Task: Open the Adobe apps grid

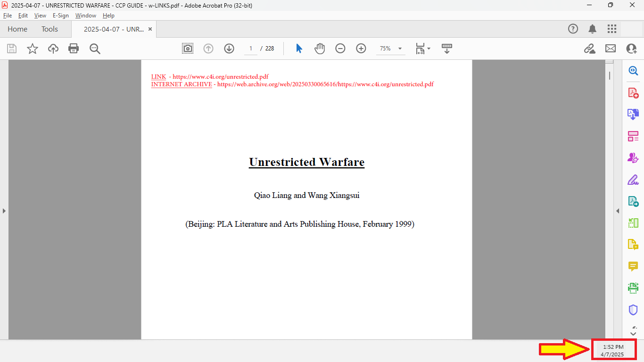Action: pyautogui.click(x=612, y=29)
